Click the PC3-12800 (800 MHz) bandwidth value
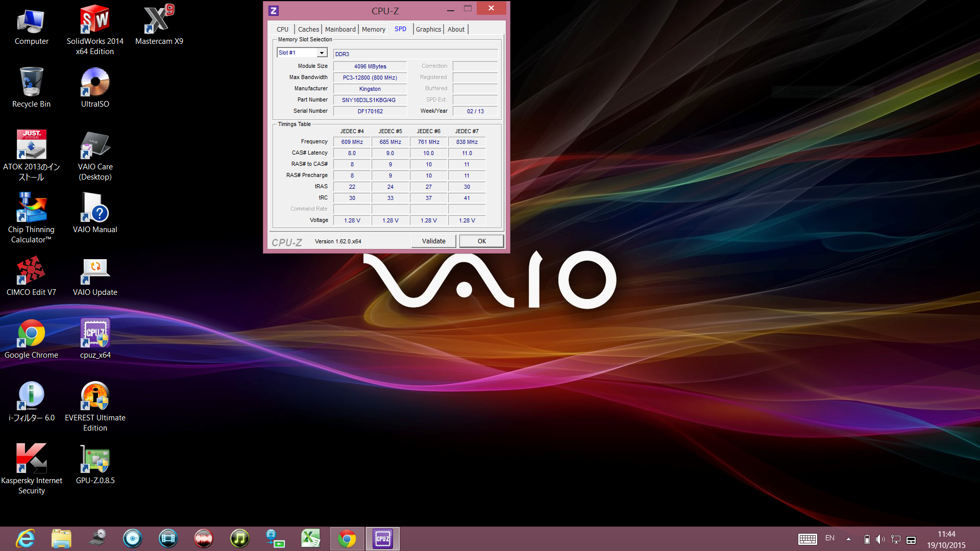Viewport: 980px width, 551px height. click(x=370, y=78)
